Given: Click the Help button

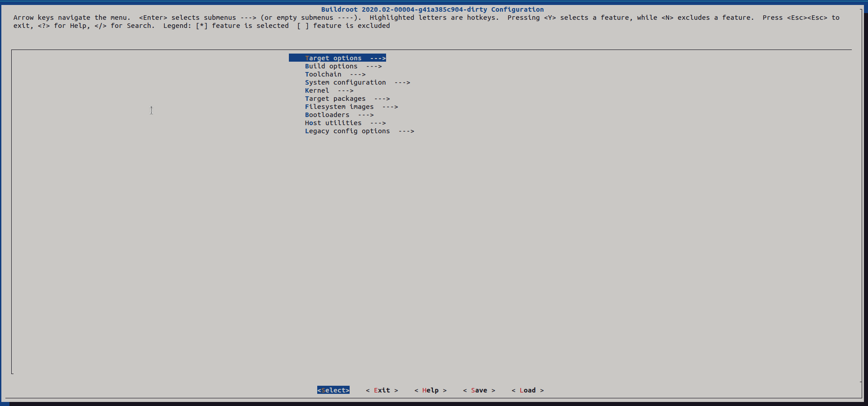Looking at the screenshot, I should (431, 390).
